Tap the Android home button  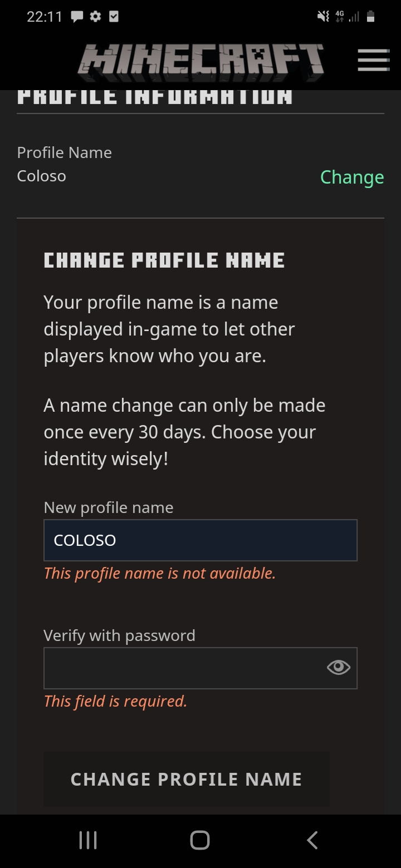(200, 840)
